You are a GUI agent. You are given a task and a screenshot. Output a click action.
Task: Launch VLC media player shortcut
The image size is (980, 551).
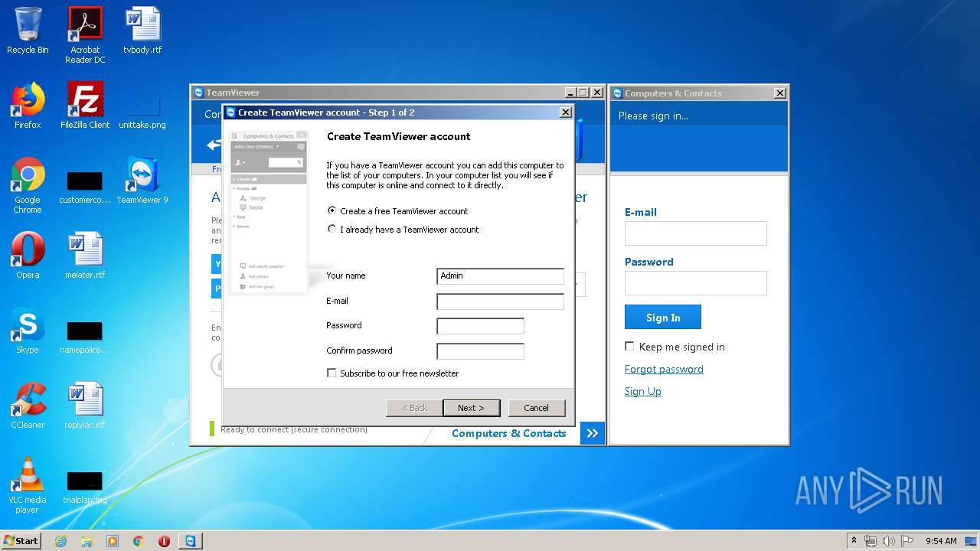click(x=28, y=485)
